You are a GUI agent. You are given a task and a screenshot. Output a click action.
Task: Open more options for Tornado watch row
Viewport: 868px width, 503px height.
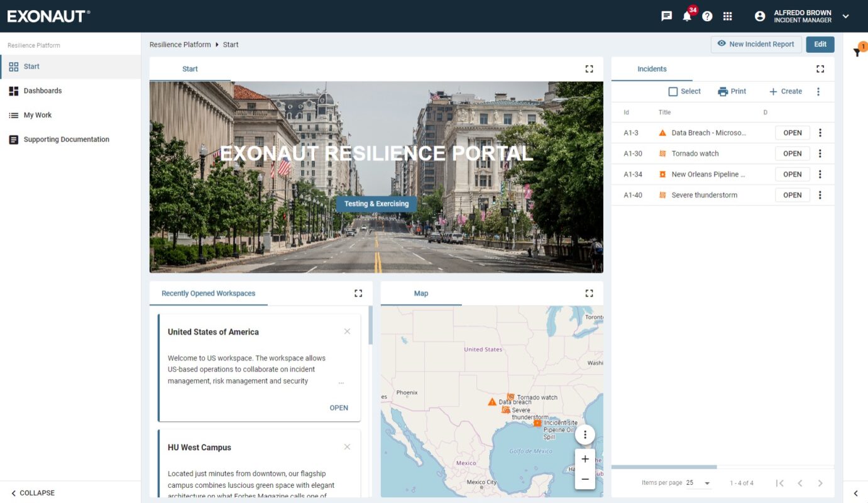coord(820,153)
